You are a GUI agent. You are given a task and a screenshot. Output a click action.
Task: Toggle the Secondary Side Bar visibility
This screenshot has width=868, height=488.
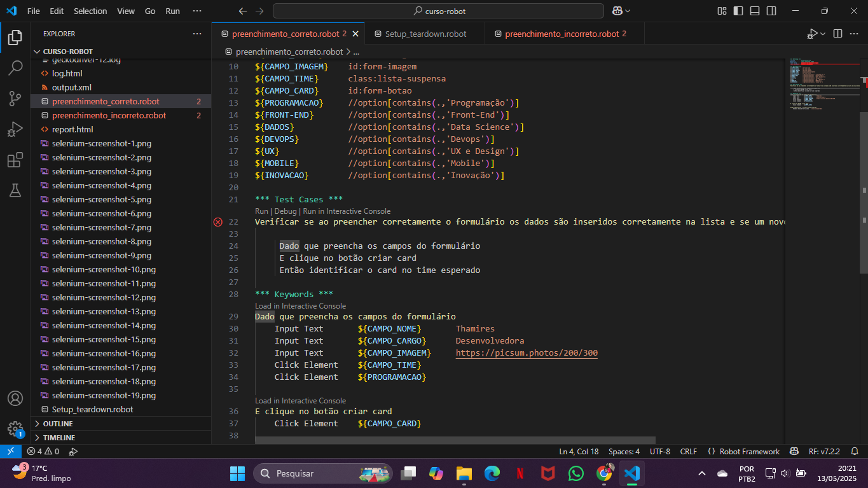click(771, 11)
